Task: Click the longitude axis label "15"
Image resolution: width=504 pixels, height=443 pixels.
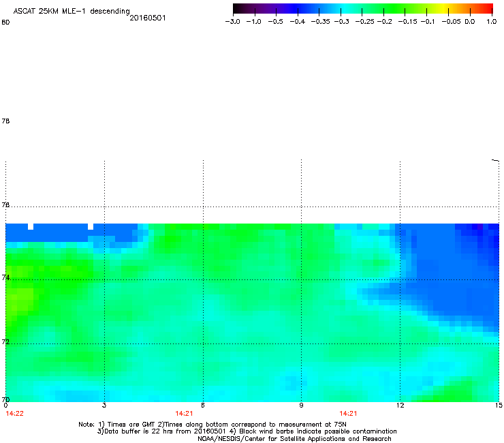Action: pyautogui.click(x=499, y=406)
